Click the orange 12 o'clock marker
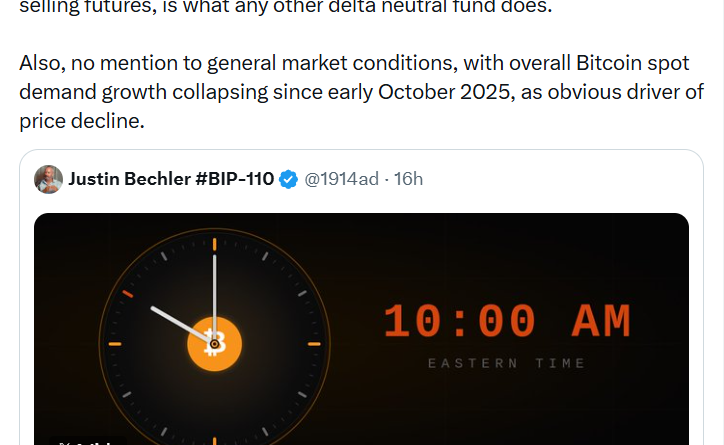 (x=214, y=244)
